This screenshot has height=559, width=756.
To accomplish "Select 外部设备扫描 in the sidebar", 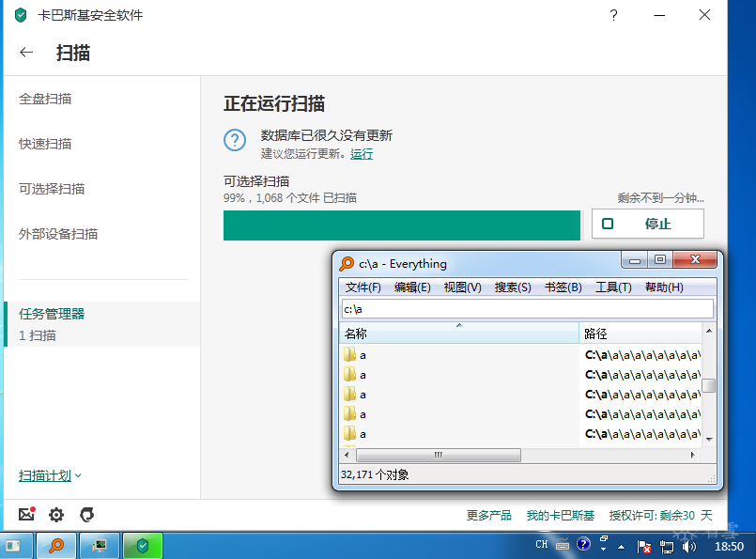I will pyautogui.click(x=58, y=234).
